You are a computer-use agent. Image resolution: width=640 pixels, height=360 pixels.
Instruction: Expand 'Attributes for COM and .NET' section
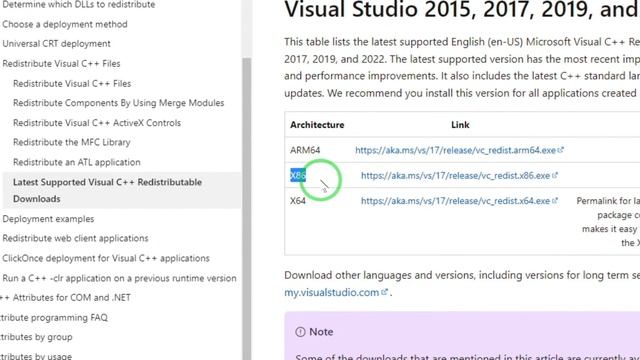[65, 298]
